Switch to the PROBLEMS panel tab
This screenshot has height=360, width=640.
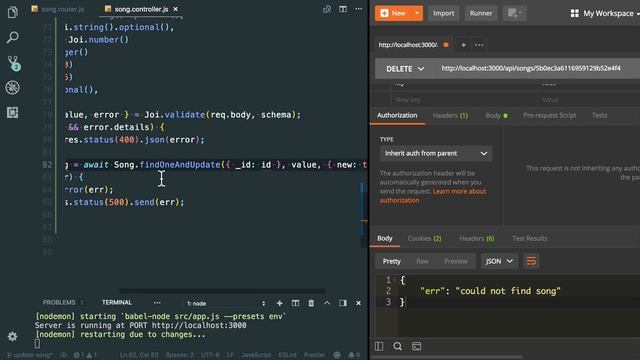(59, 302)
